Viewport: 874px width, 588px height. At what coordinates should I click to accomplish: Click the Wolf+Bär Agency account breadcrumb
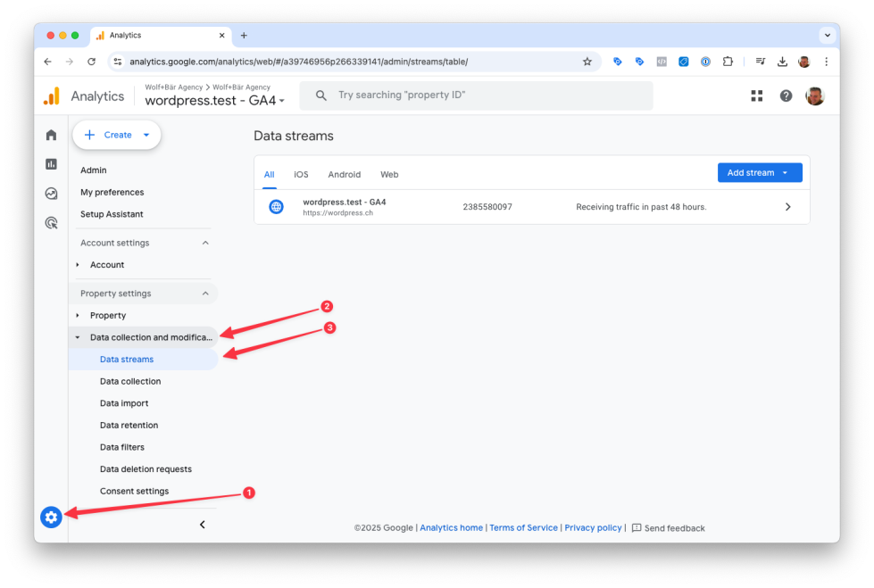pyautogui.click(x=174, y=87)
